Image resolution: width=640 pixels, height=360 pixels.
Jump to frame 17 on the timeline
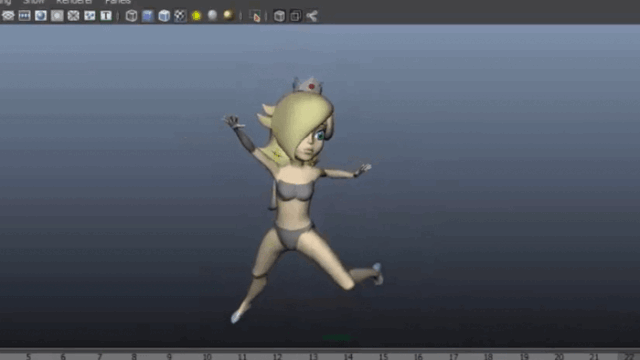coord(453,356)
